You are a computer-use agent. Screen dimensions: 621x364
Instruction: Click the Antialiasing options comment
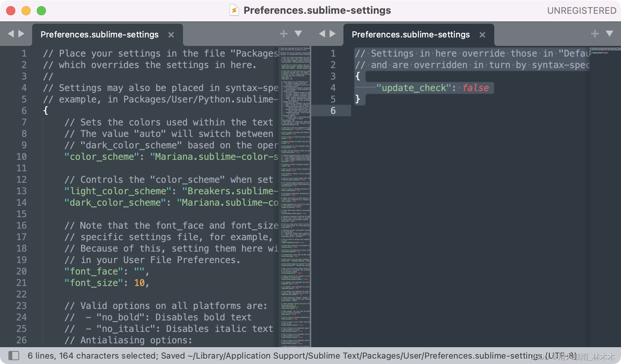tap(128, 340)
